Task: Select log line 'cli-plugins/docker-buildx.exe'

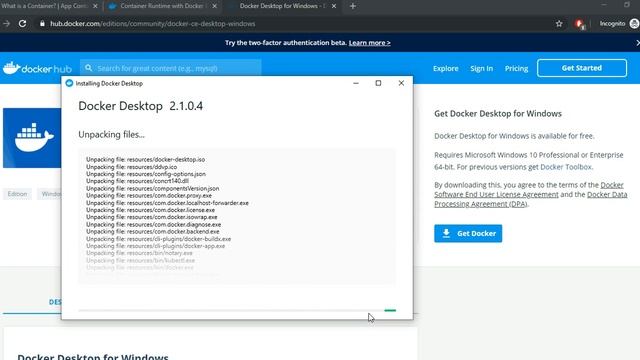Action: (x=158, y=239)
